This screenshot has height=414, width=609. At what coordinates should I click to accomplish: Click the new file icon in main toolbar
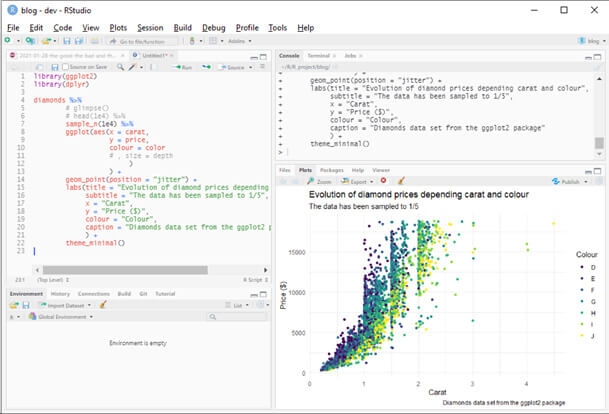(8, 40)
